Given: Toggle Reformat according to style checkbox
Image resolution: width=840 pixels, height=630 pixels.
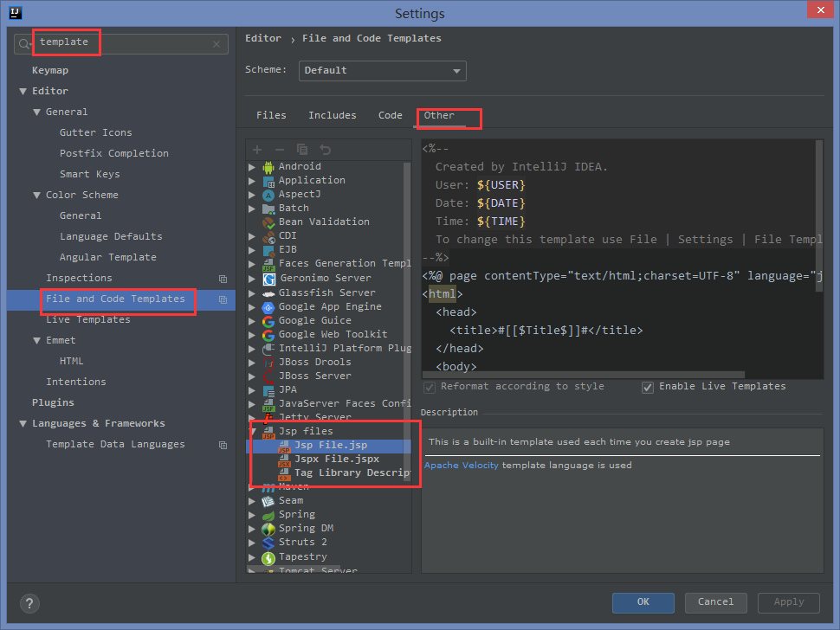Looking at the screenshot, I should click(430, 387).
